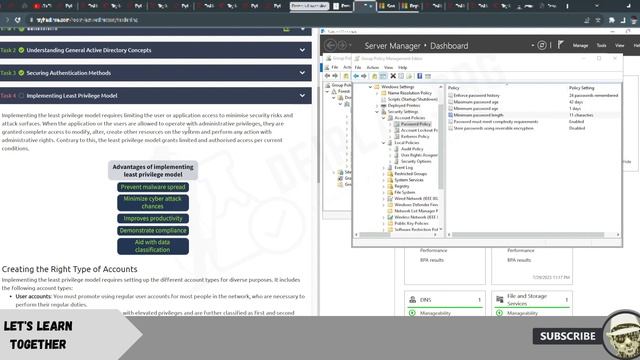Expand the Restricted Groups tree node
Screen dimensions: 640x360
point(383,174)
